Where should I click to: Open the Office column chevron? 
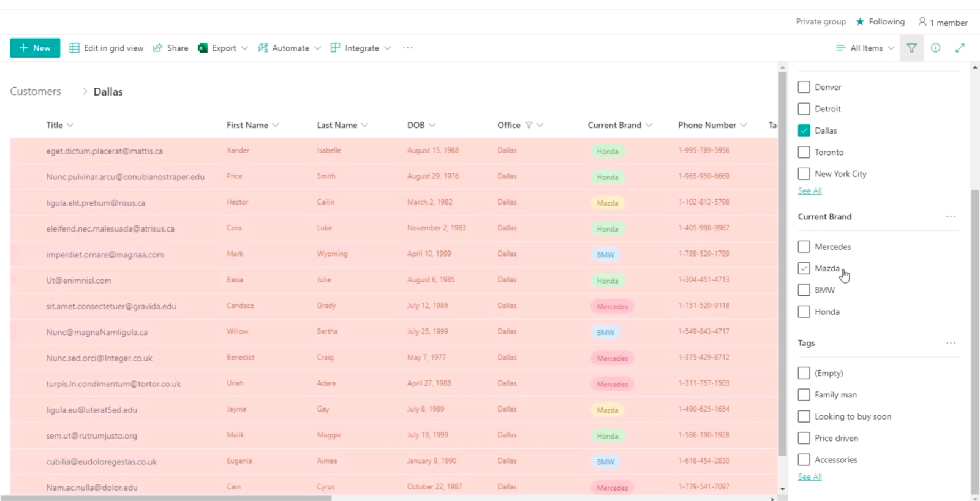(540, 125)
